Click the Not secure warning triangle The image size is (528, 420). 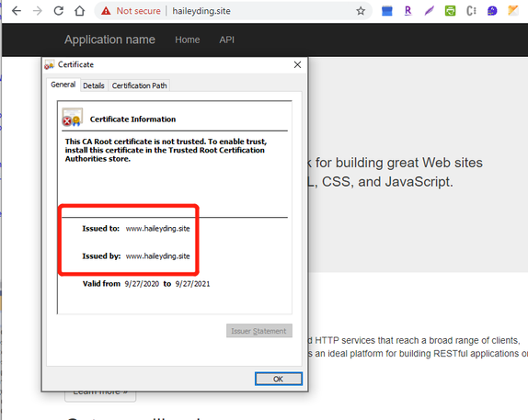tap(106, 11)
